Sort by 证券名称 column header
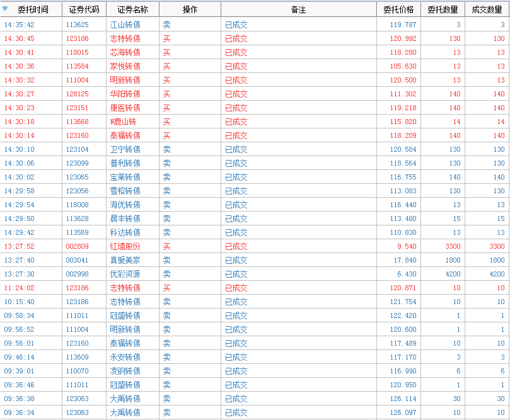 (x=133, y=9)
